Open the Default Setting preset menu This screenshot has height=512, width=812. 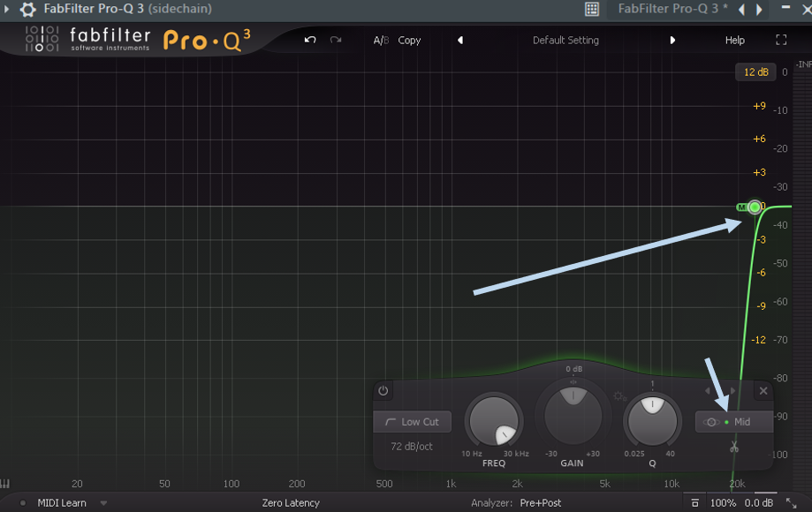(x=565, y=41)
